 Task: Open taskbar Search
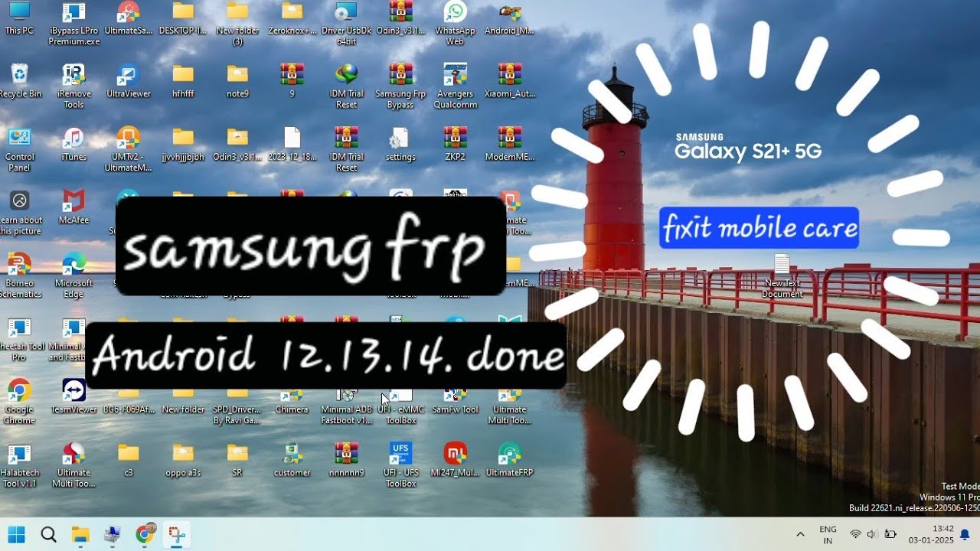click(48, 534)
